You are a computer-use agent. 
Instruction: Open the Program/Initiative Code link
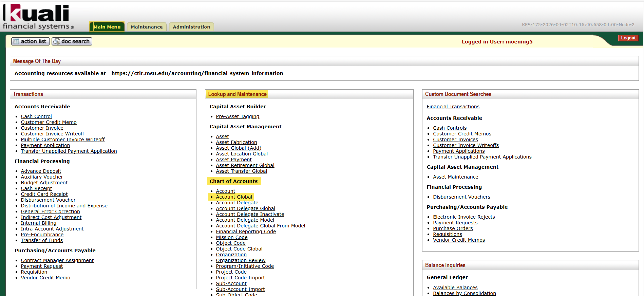pos(245,266)
